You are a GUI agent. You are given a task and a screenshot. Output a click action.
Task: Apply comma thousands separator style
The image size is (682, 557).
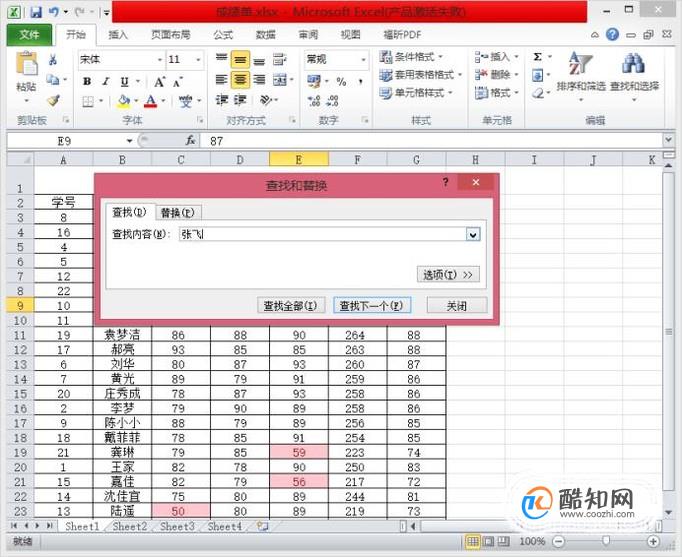(361, 81)
